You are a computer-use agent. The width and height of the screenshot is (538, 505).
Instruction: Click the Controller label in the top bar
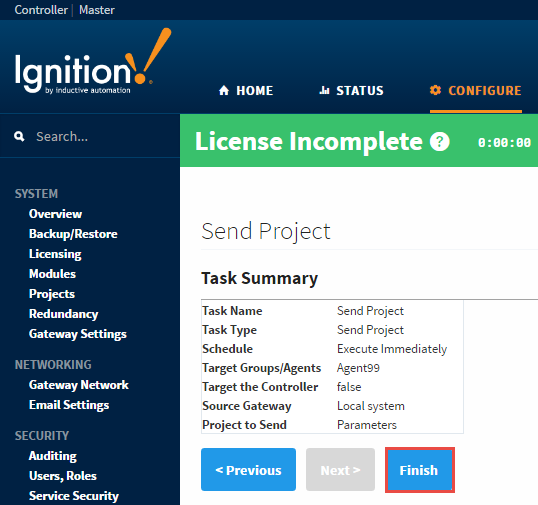coord(41,10)
